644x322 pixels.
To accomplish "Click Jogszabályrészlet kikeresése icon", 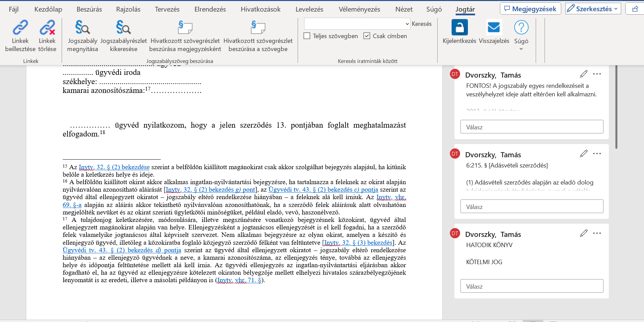I will click(123, 28).
